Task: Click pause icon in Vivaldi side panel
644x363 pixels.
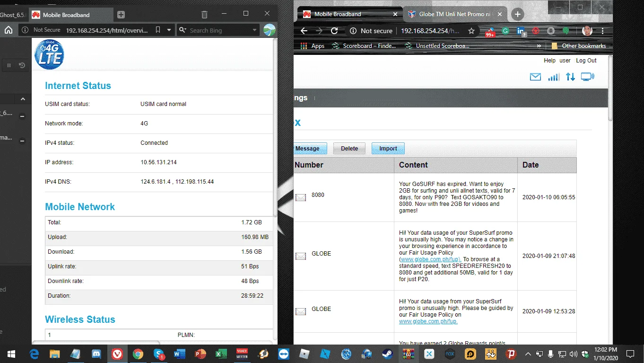Action: [x=9, y=65]
